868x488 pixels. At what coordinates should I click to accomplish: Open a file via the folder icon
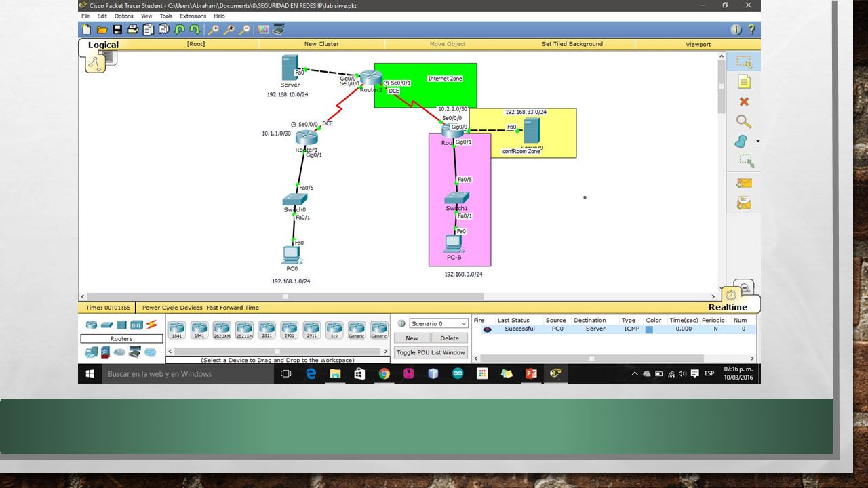(x=102, y=30)
